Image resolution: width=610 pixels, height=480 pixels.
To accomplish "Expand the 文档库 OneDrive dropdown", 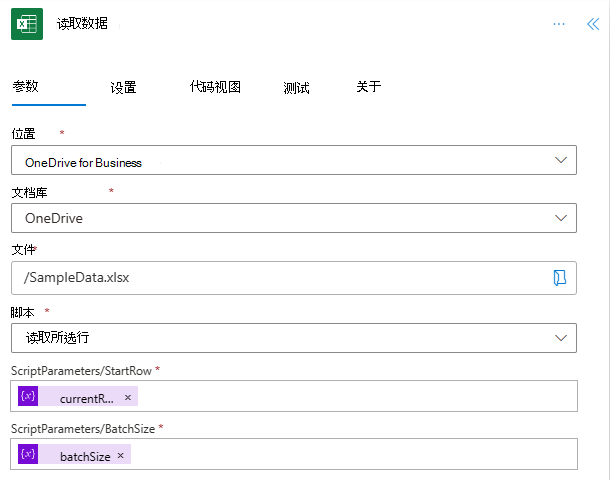I will tap(560, 217).
